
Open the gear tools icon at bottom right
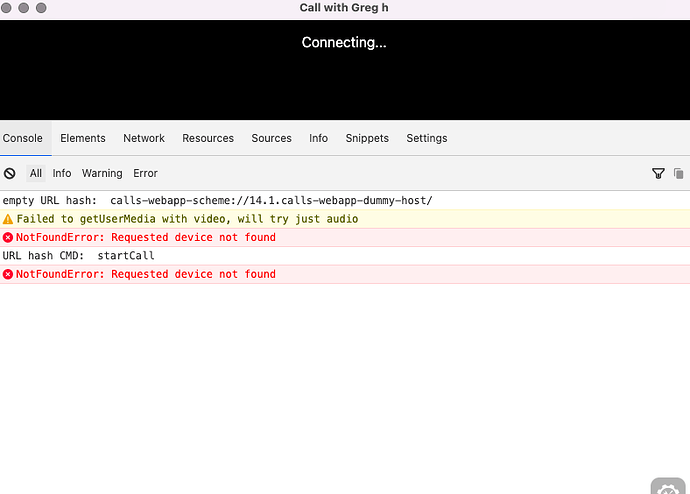(668, 488)
